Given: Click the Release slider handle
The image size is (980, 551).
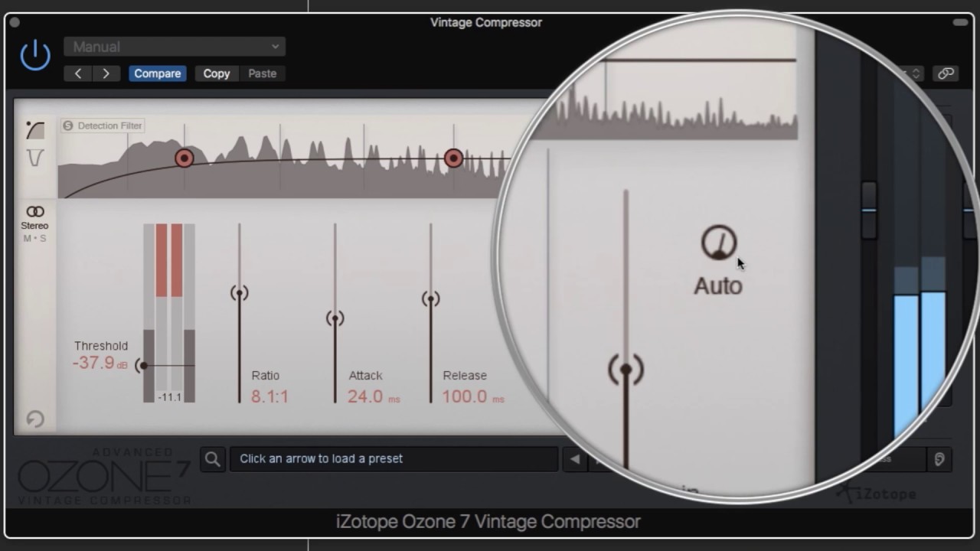Looking at the screenshot, I should tap(430, 299).
